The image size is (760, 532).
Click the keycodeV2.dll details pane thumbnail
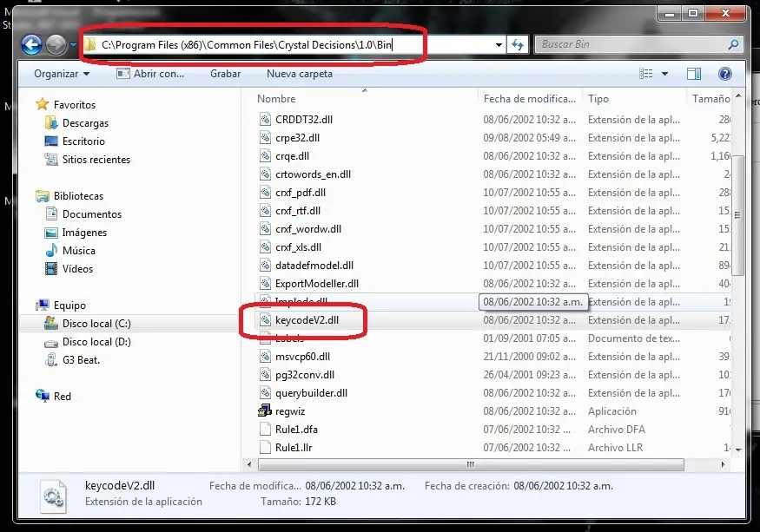click(x=52, y=496)
